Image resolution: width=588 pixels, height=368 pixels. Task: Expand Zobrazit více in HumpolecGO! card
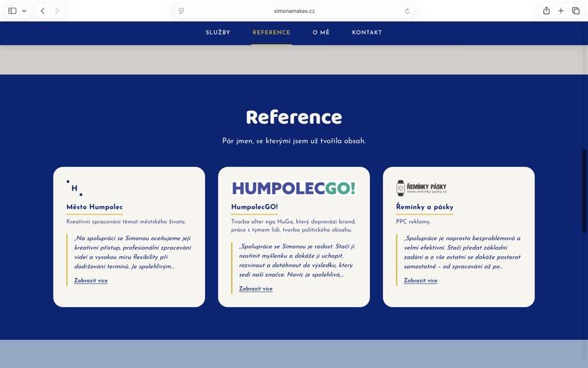click(256, 289)
